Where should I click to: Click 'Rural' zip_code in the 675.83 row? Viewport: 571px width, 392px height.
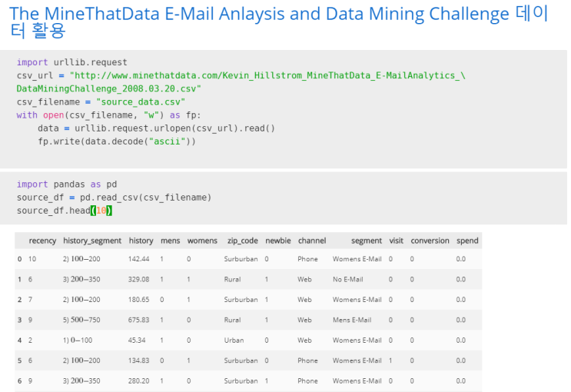tap(232, 320)
